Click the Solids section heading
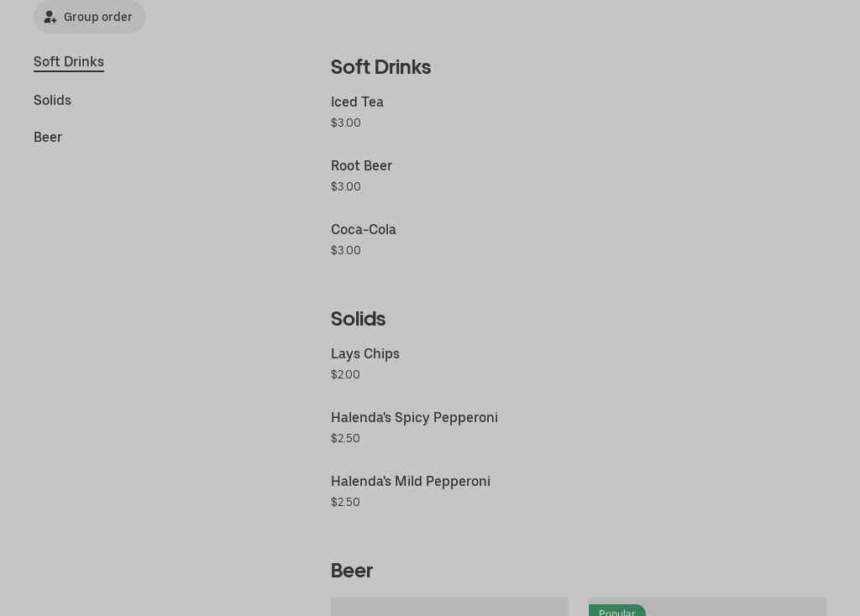The height and width of the screenshot is (616, 860). tap(358, 319)
